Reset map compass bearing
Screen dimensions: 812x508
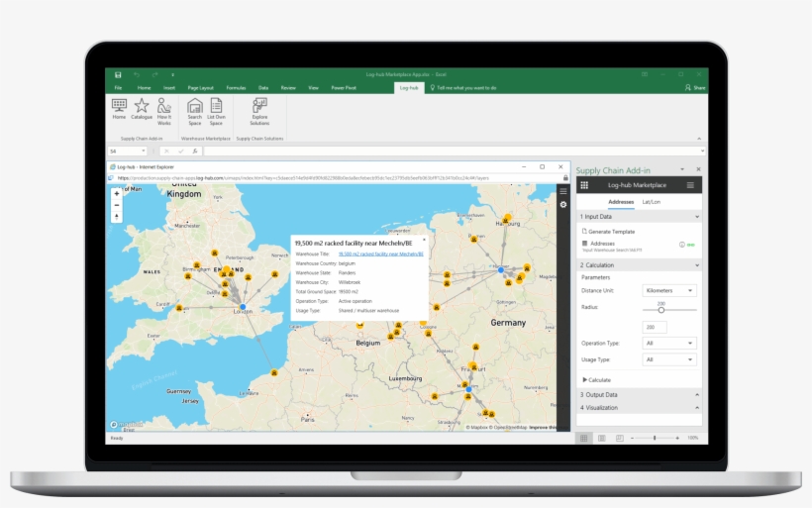(117, 217)
